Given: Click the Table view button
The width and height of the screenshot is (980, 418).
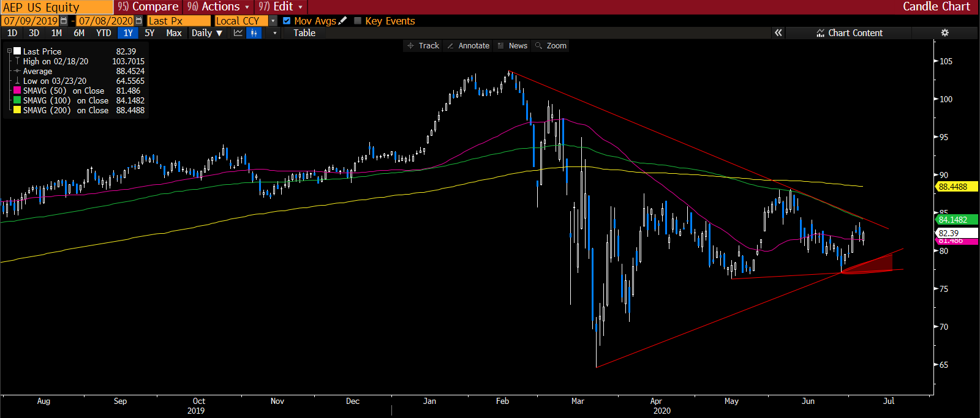Looking at the screenshot, I should tap(304, 33).
